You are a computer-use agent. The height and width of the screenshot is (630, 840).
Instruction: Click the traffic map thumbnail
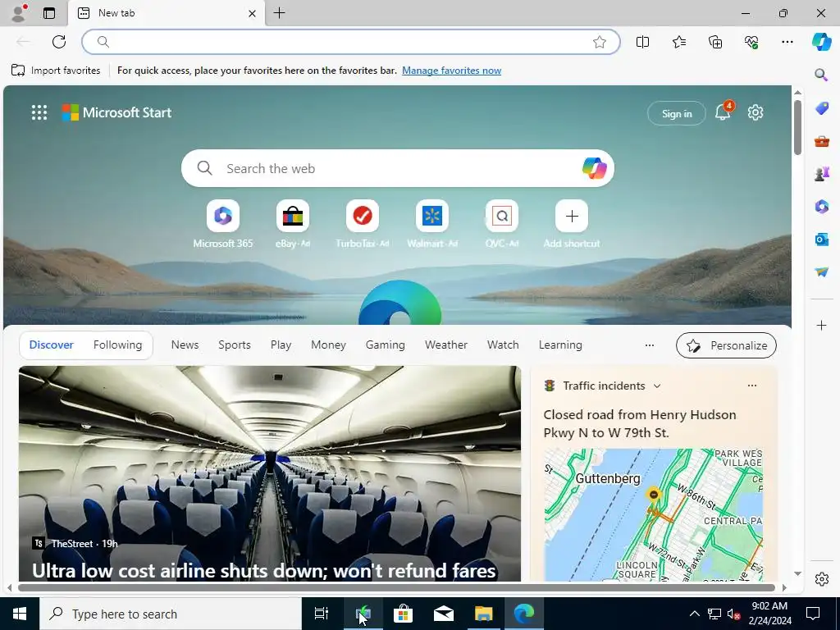click(654, 514)
